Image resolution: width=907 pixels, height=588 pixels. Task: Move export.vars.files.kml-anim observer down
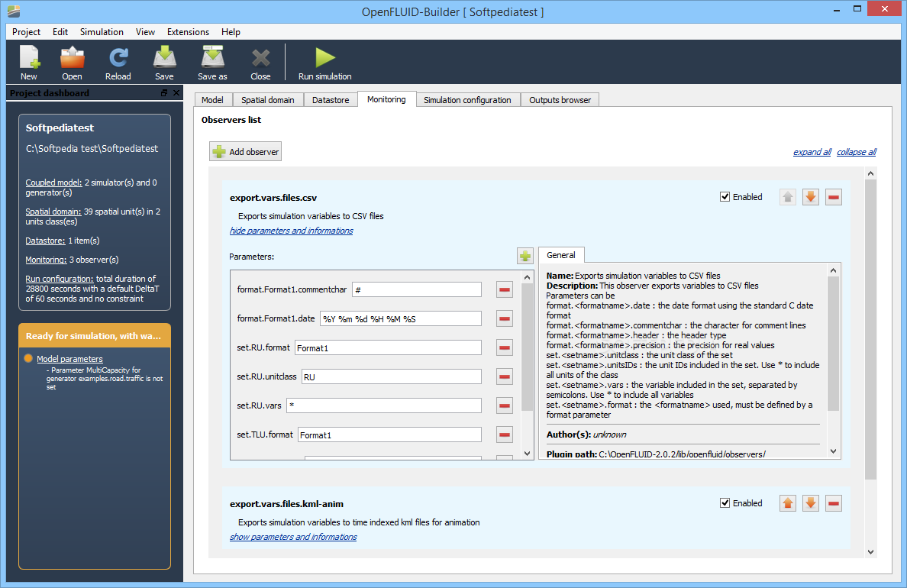[810, 503]
